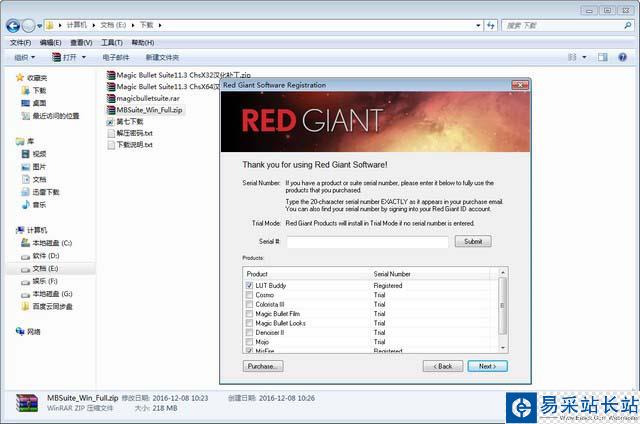
Task: Select the Videos library icon
Action: pyautogui.click(x=25, y=154)
